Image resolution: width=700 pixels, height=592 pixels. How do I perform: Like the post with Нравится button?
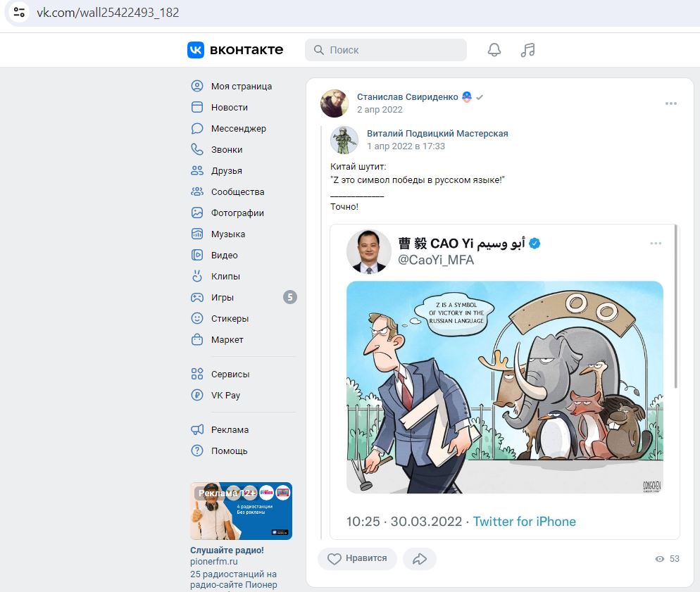click(x=357, y=558)
